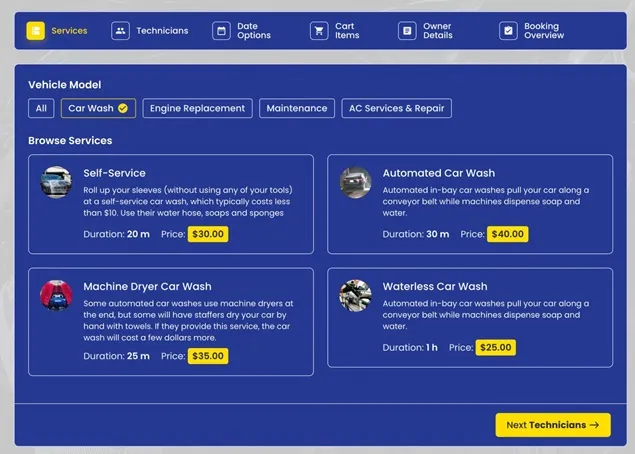Image resolution: width=635 pixels, height=454 pixels.
Task: Click the Date Options calendar icon
Action: [221, 31]
